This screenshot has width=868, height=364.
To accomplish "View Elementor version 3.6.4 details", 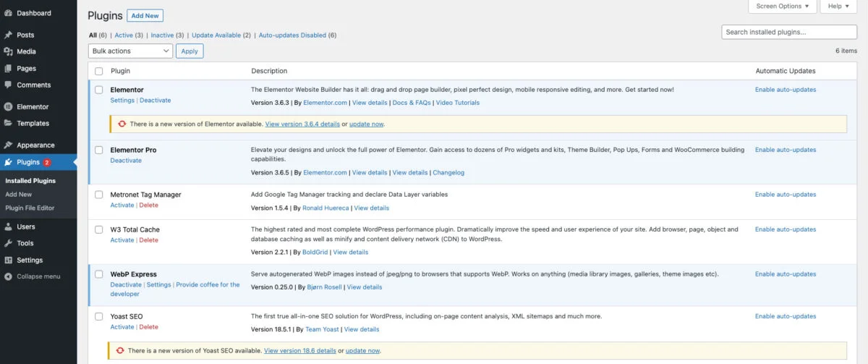I will (x=302, y=124).
